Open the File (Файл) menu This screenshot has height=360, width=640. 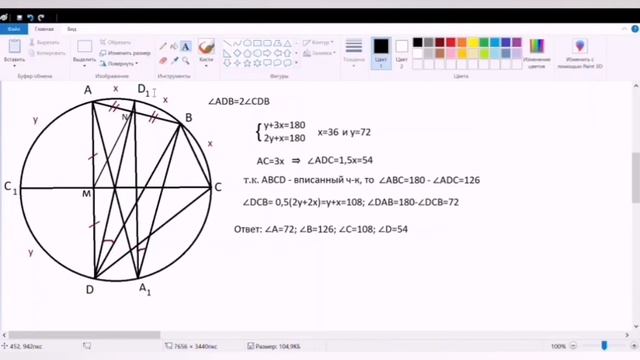coord(14,29)
